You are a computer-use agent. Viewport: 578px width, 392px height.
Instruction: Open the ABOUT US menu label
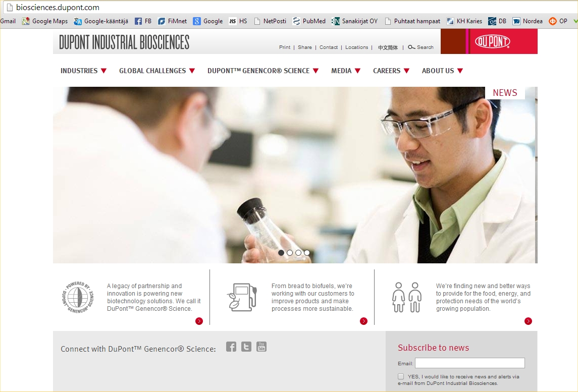(x=438, y=71)
